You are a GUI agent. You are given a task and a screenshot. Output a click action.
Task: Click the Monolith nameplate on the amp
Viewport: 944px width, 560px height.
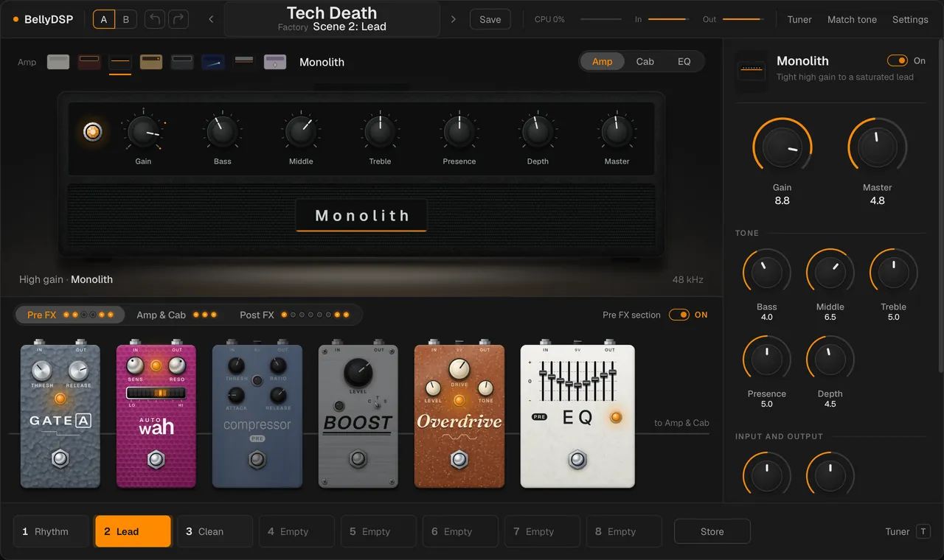361,215
